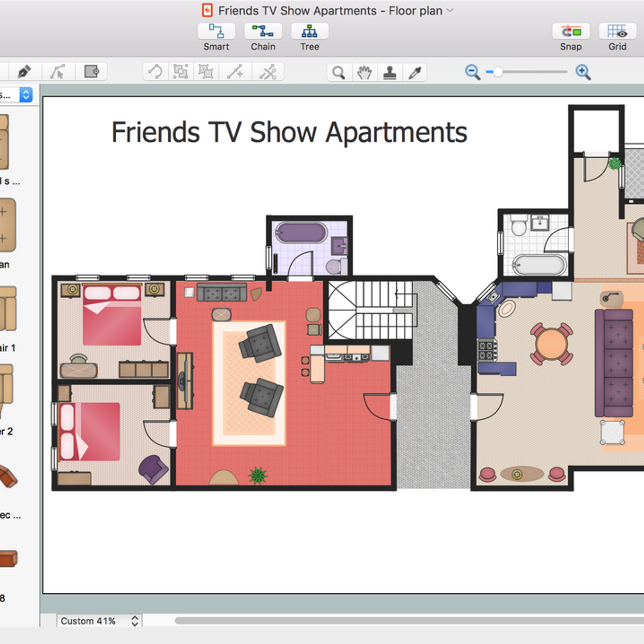Click the document file icon in title
Screen dimensions: 644x644
pos(207,10)
